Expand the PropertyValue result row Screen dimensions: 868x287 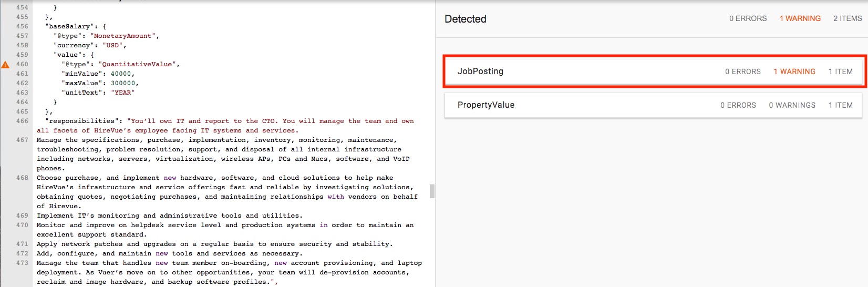coord(654,105)
